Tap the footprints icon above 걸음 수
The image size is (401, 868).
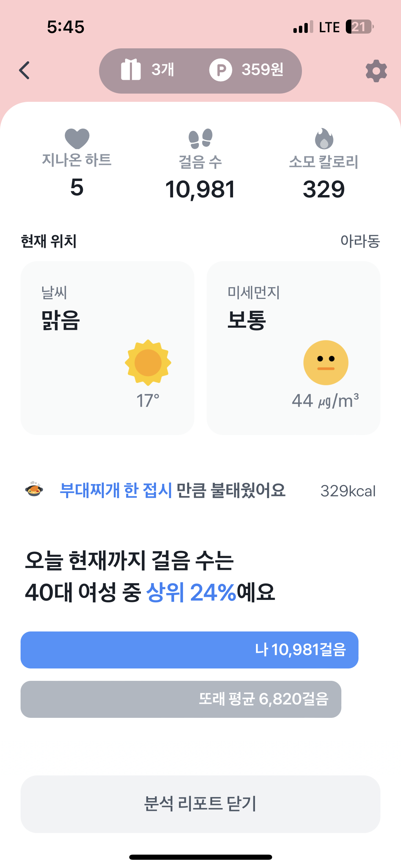(200, 139)
